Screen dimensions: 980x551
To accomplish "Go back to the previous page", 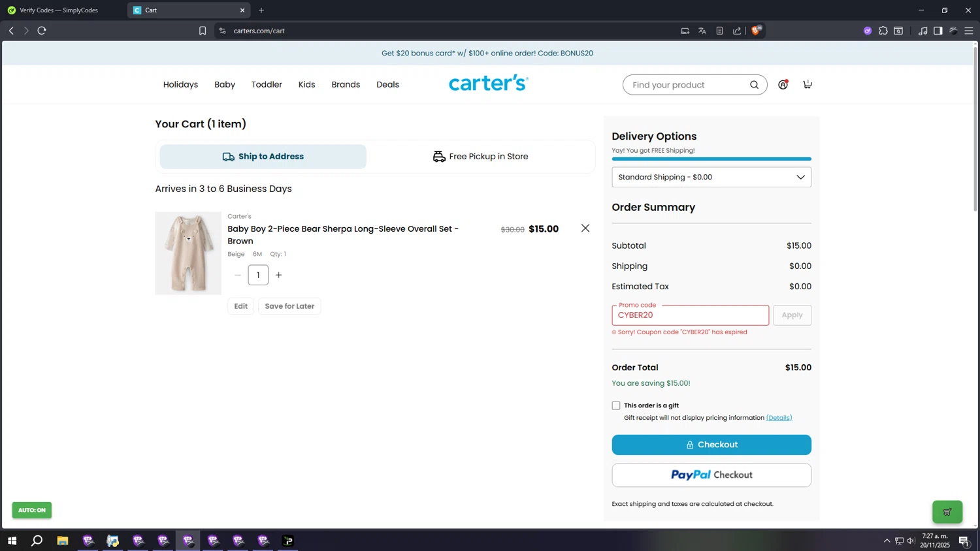I will [x=11, y=31].
